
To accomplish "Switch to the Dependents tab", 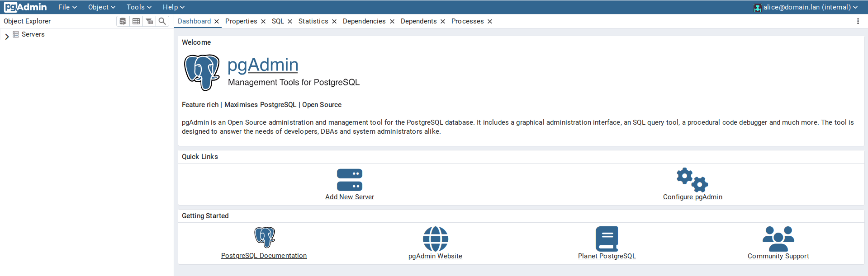I will coord(418,21).
